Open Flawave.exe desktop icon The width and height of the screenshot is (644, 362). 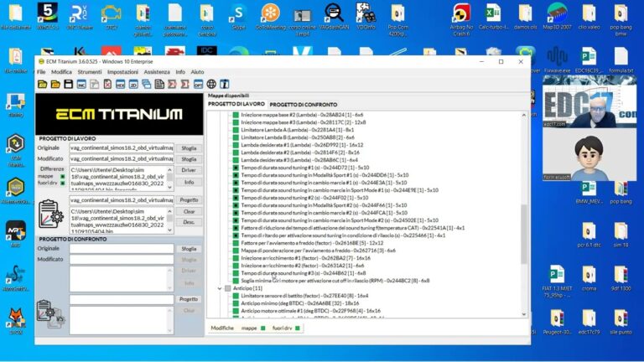[x=557, y=60]
